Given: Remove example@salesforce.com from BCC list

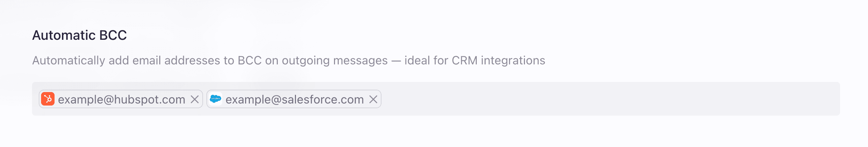Looking at the screenshot, I should [373, 99].
